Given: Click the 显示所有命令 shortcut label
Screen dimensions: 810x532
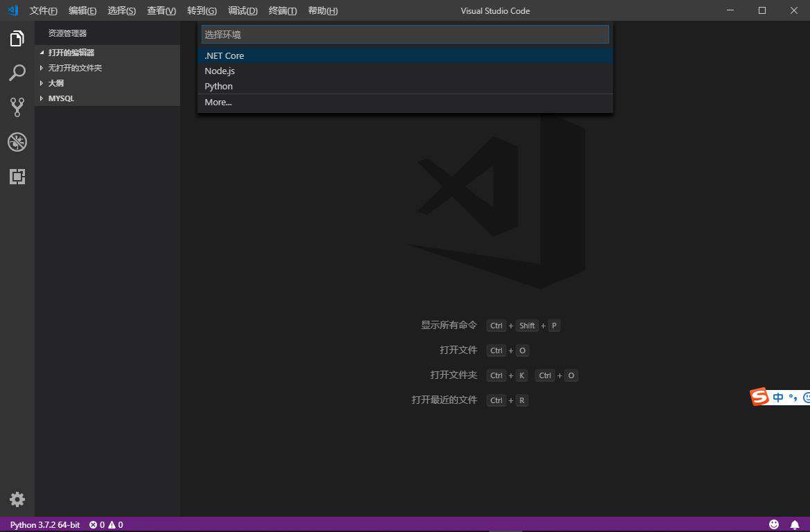Looking at the screenshot, I should pos(449,325).
